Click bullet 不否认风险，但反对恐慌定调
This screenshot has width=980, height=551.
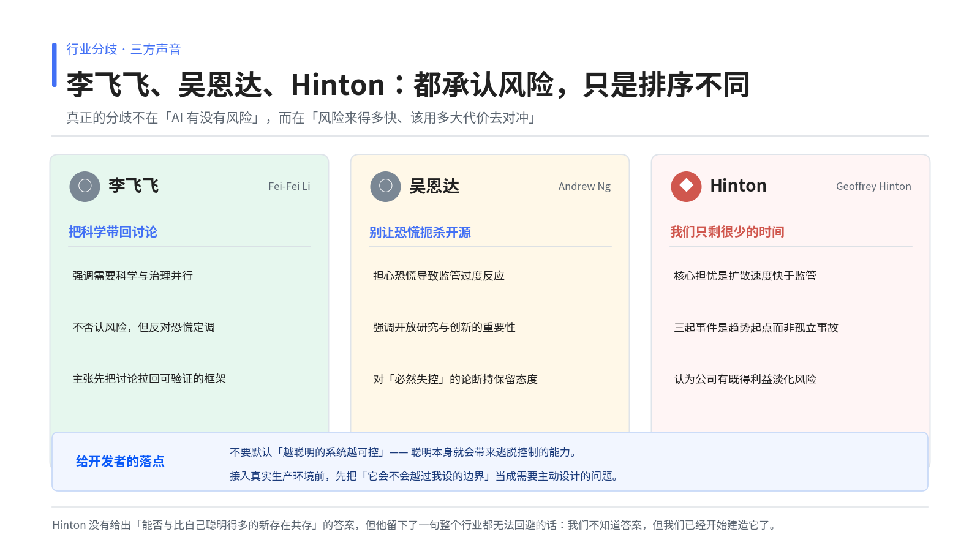pyautogui.click(x=143, y=328)
